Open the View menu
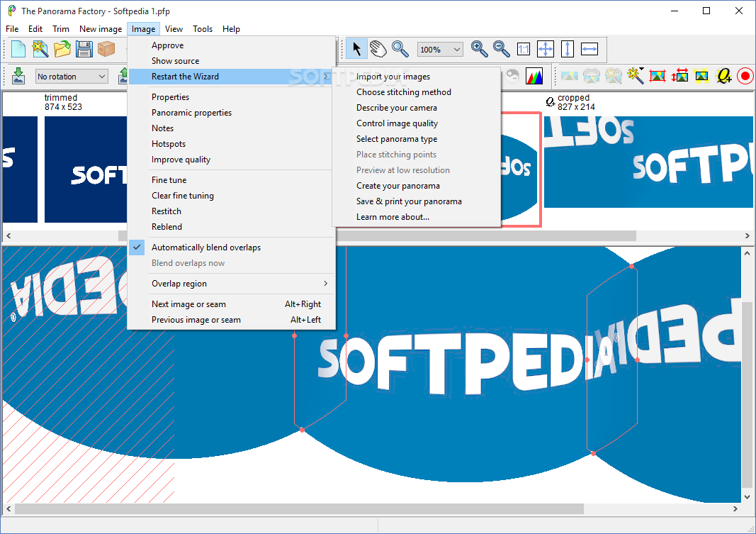 click(x=174, y=29)
